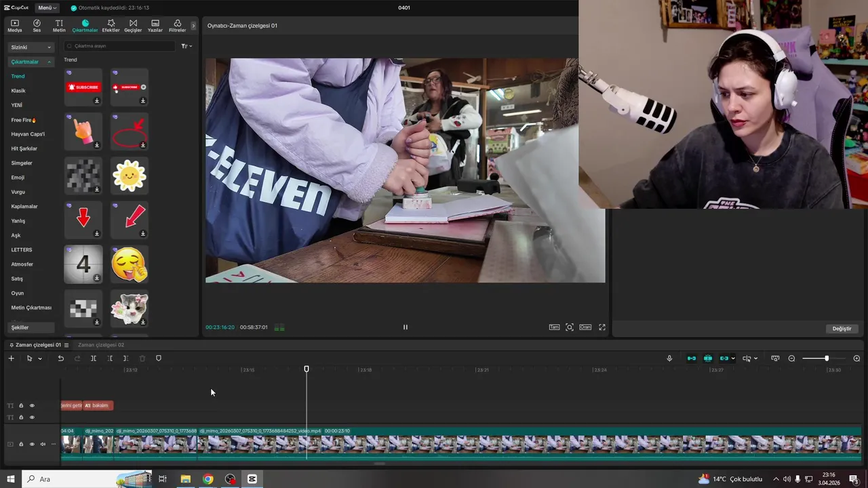Toggle auto snapping
This screenshot has height=488, width=868.
tap(708, 359)
